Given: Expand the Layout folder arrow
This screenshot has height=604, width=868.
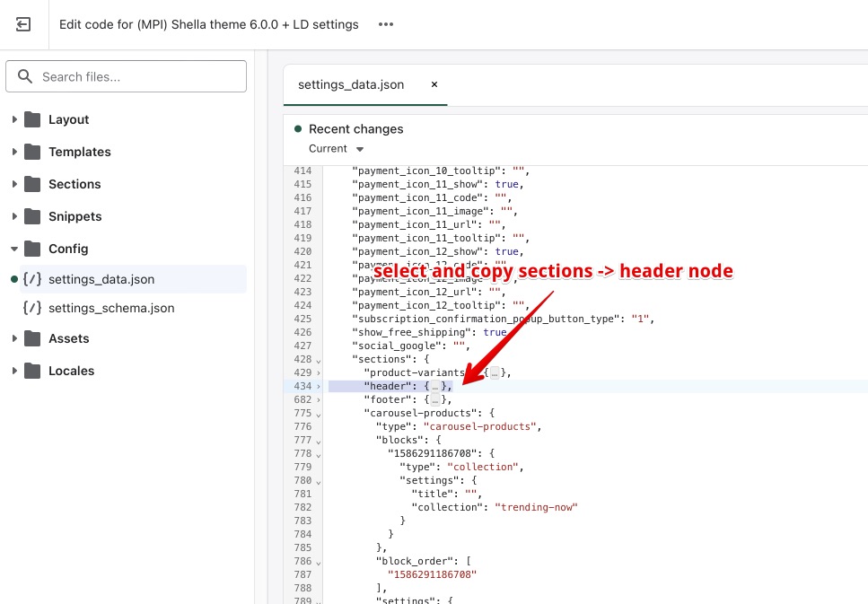Looking at the screenshot, I should pyautogui.click(x=14, y=119).
